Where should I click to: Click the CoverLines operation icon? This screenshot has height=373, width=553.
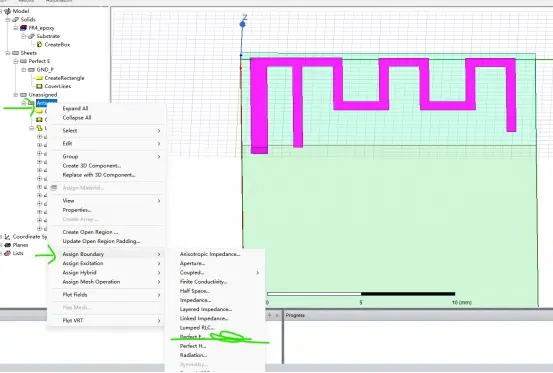click(40, 86)
